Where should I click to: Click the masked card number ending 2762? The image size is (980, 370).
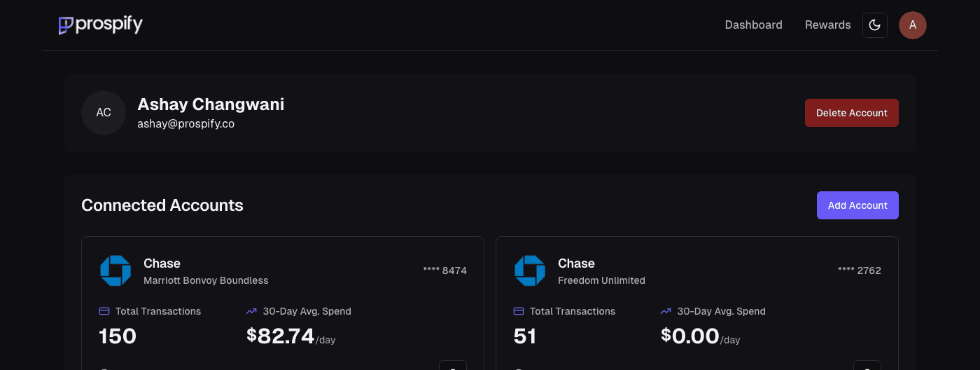(x=860, y=270)
